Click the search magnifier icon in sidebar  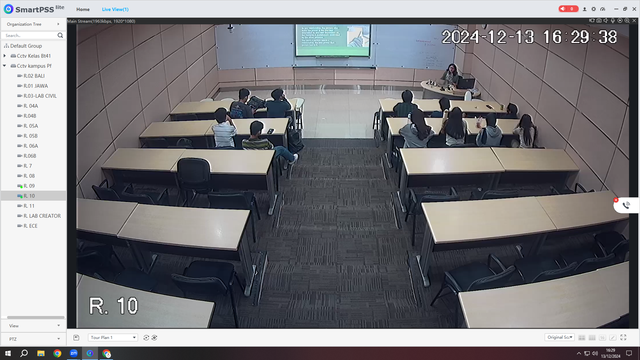click(60, 36)
